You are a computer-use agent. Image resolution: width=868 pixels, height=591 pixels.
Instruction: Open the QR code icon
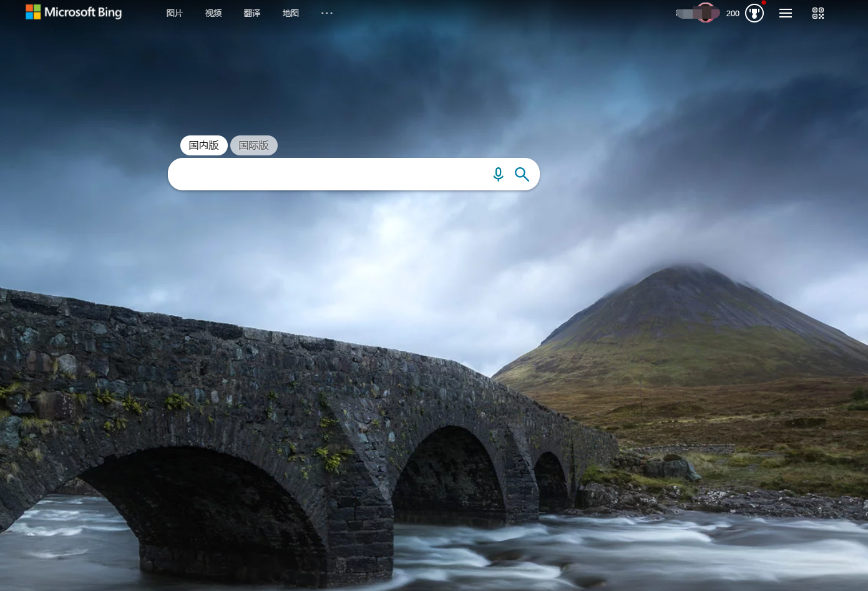coord(818,13)
